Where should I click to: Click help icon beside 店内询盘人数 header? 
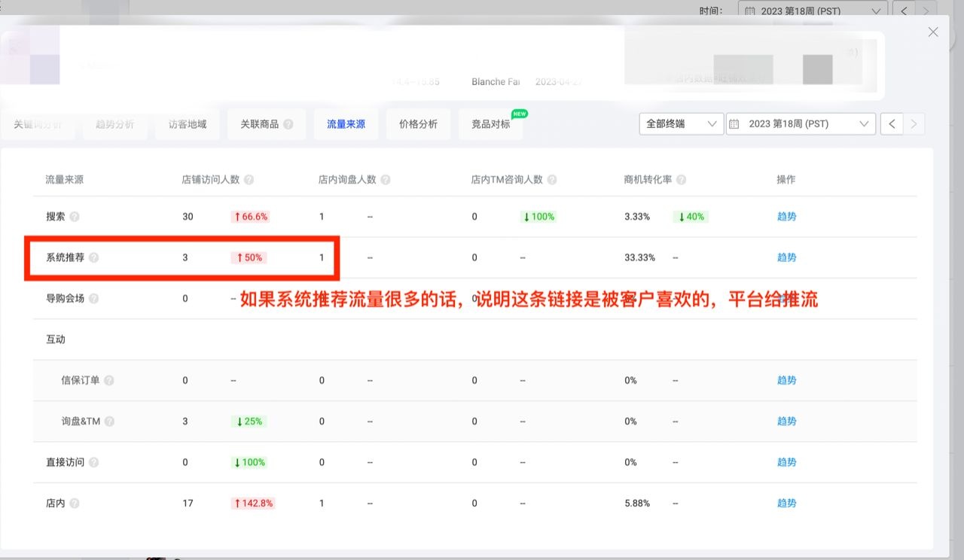pyautogui.click(x=386, y=180)
